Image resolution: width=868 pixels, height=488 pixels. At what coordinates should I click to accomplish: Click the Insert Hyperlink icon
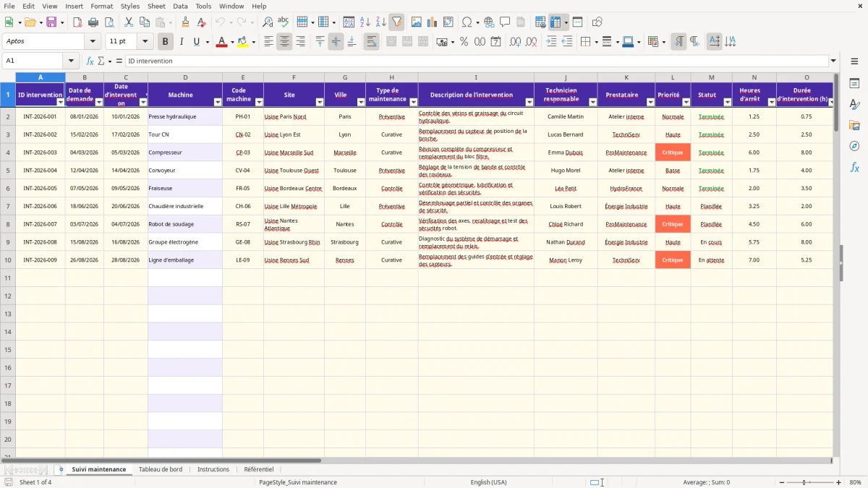coord(489,22)
